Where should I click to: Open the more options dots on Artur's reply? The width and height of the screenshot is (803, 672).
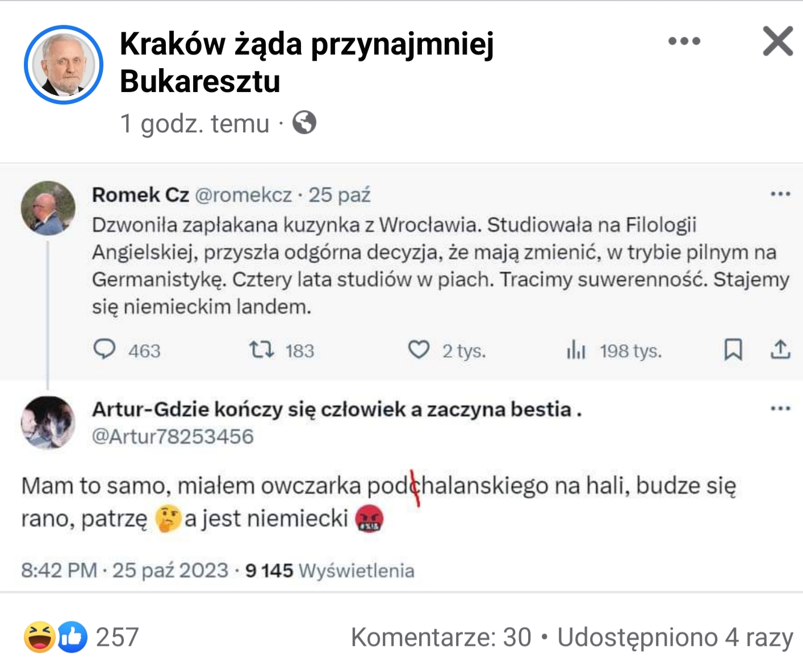pos(780,408)
